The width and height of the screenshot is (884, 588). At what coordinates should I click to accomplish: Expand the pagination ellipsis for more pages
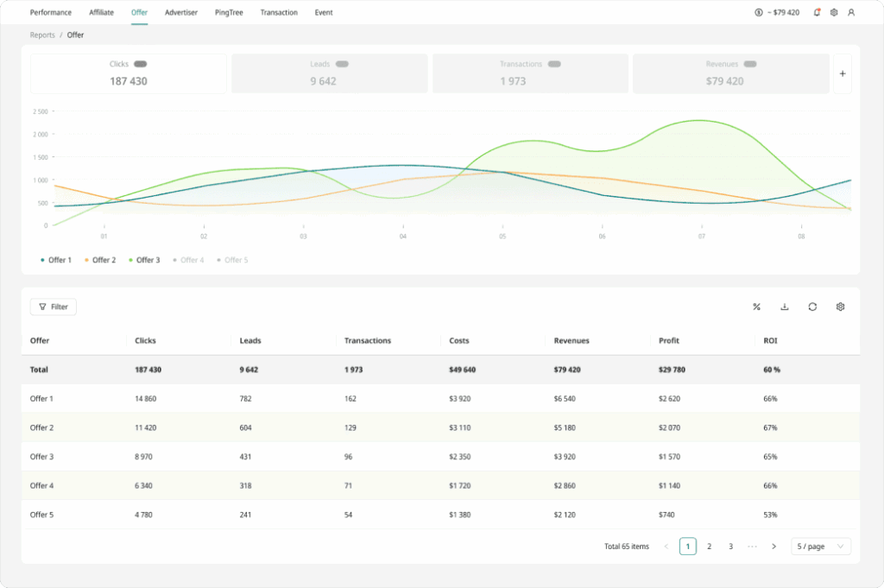point(752,547)
